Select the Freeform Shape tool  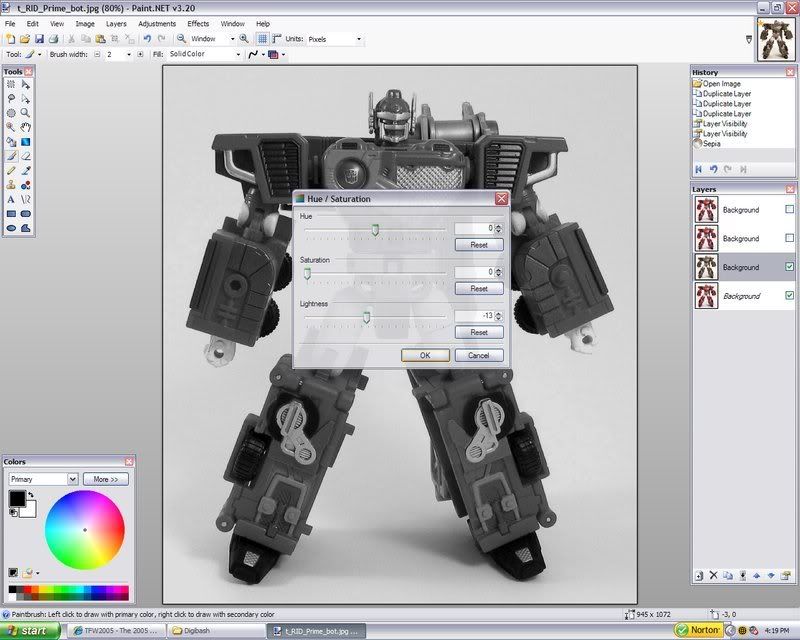(x=26, y=228)
